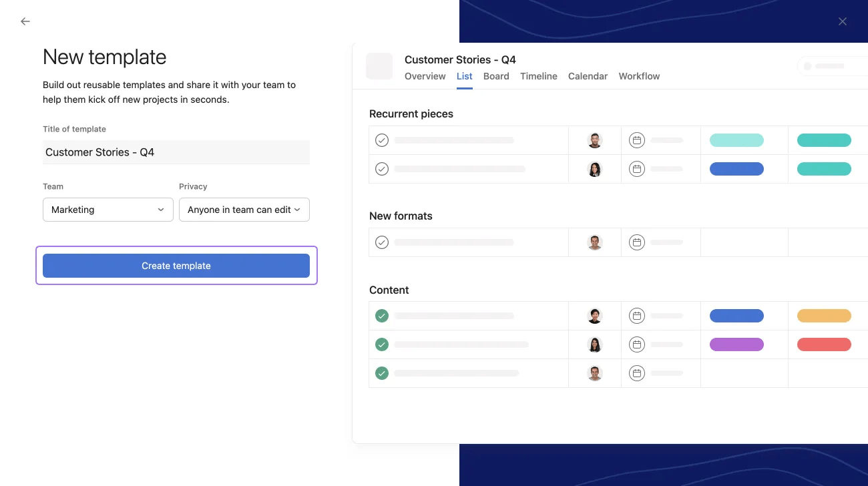The height and width of the screenshot is (486, 868).
Task: Select the Workflow tab
Action: click(x=639, y=76)
